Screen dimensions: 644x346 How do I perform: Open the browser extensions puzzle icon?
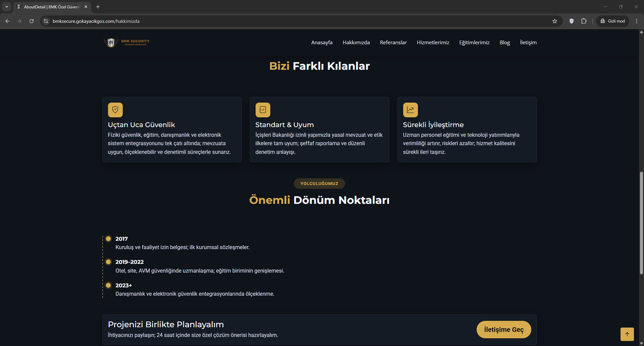(584, 21)
